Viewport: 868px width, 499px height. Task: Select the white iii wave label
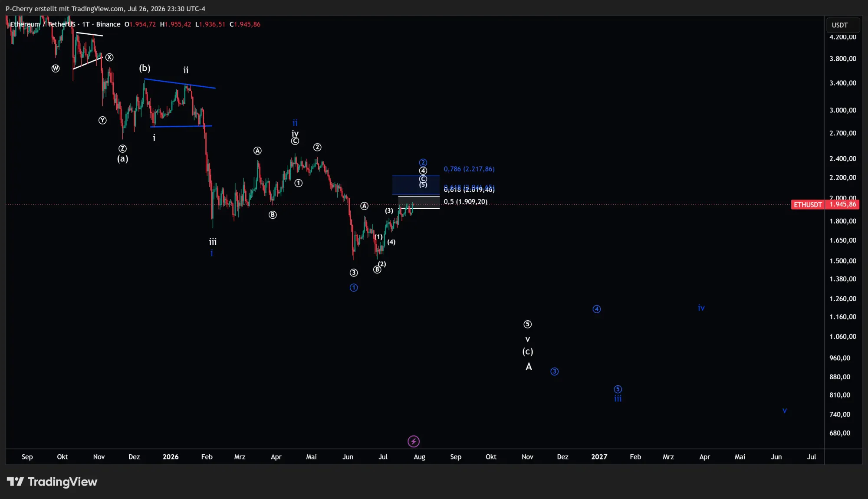click(213, 242)
